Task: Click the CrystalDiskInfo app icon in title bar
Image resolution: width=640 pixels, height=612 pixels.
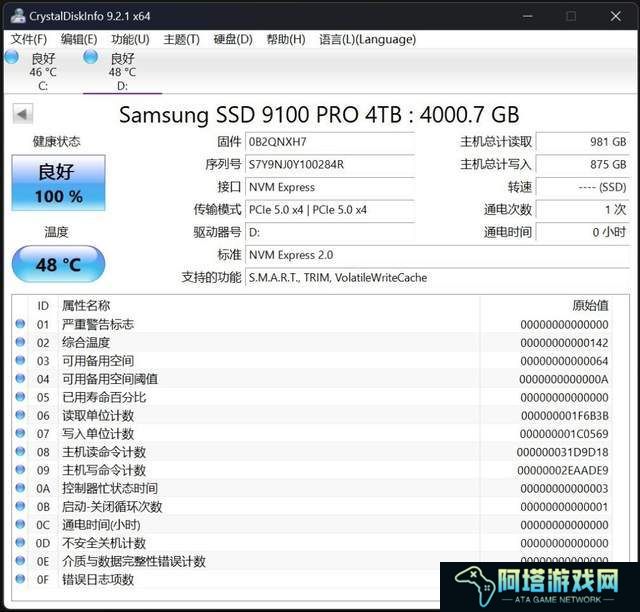Action: pos(18,16)
